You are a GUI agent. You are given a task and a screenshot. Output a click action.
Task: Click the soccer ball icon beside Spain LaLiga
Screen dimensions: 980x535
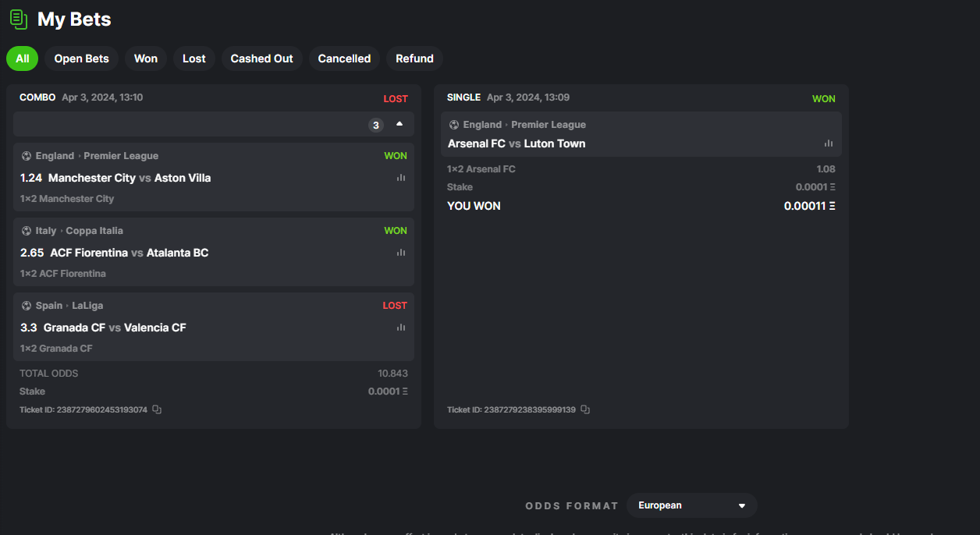tap(27, 306)
